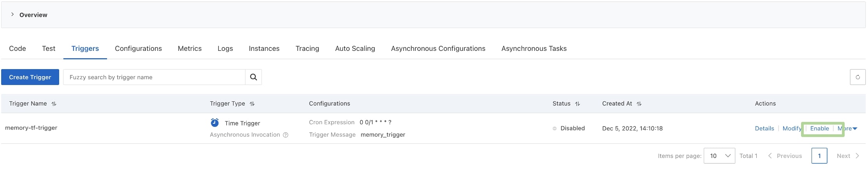This screenshot has height=170, width=868.
Task: Switch to the Logs tab
Action: 225,49
